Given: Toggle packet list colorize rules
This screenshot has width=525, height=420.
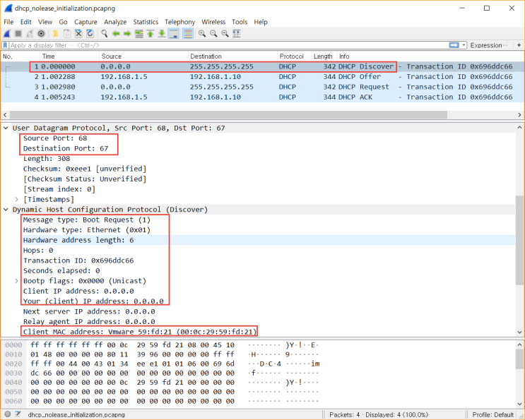Looking at the screenshot, I should pyautogui.click(x=188, y=33).
